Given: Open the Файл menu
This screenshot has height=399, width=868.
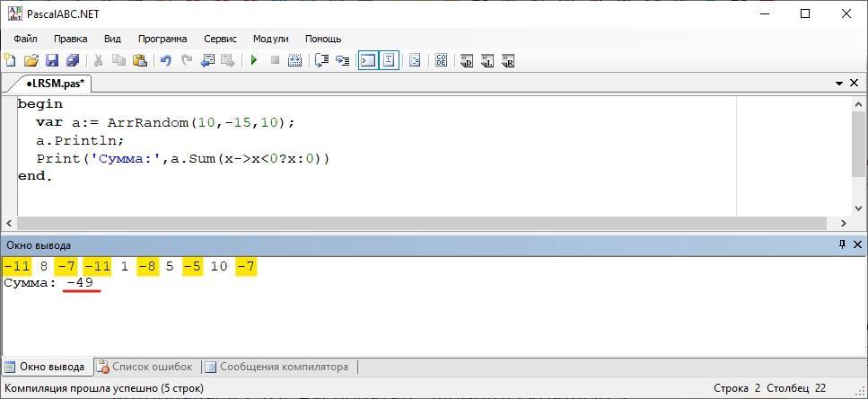Looking at the screenshot, I should tap(25, 39).
